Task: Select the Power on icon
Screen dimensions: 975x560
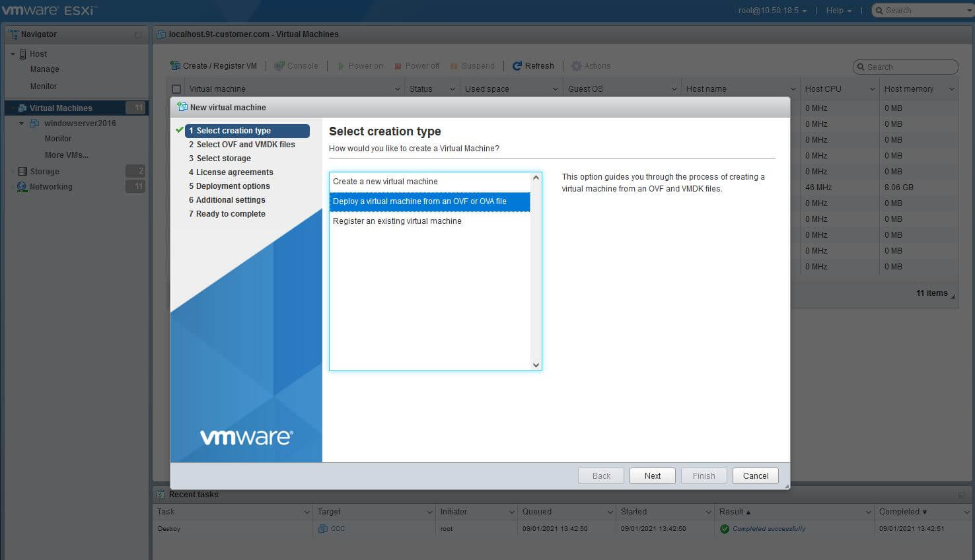Action: (x=341, y=65)
